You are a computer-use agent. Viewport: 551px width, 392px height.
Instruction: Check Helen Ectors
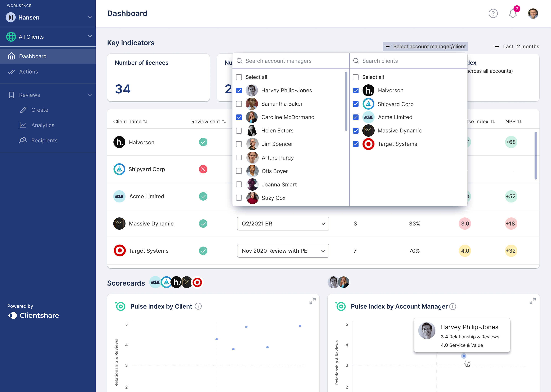[x=239, y=131]
